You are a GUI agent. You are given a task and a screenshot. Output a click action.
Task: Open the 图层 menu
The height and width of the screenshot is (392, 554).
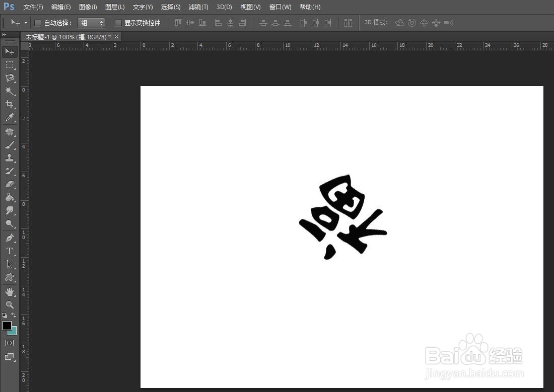point(114,7)
